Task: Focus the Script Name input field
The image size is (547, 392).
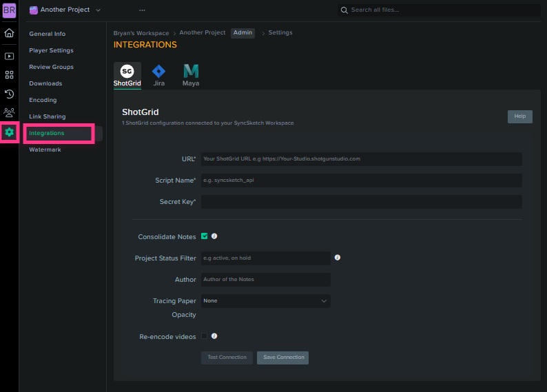Action: click(x=362, y=180)
